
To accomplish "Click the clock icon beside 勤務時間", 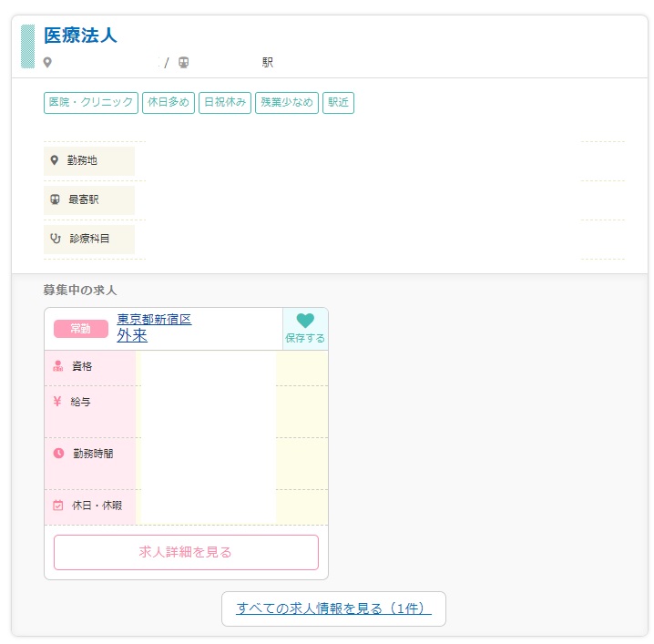I will pyautogui.click(x=58, y=453).
